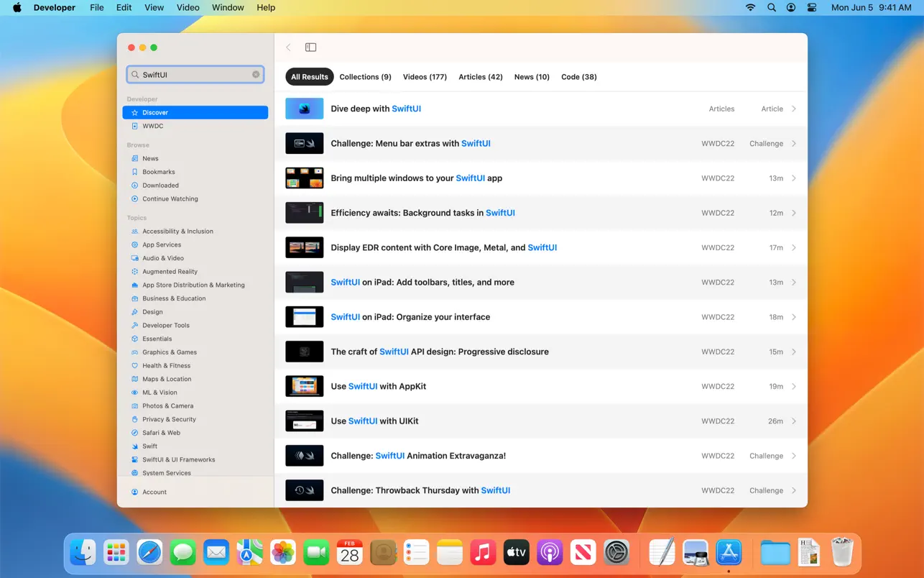Launch Safari from the Dock

(149, 553)
